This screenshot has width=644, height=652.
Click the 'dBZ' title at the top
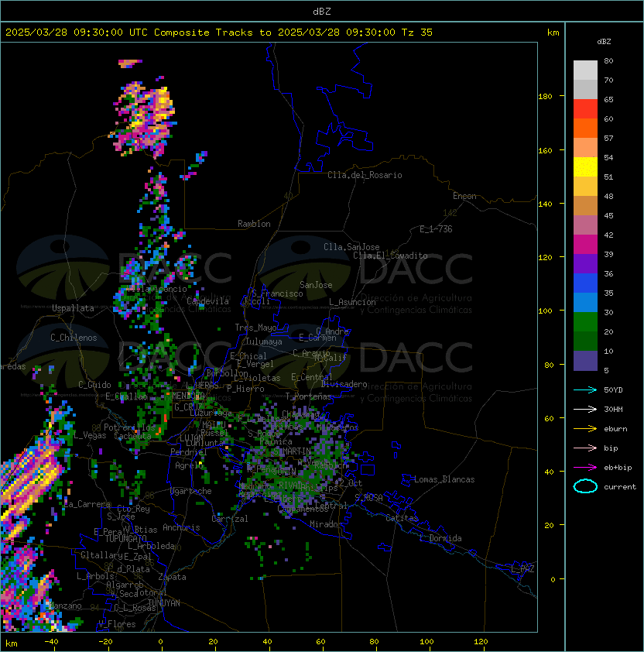(322, 11)
